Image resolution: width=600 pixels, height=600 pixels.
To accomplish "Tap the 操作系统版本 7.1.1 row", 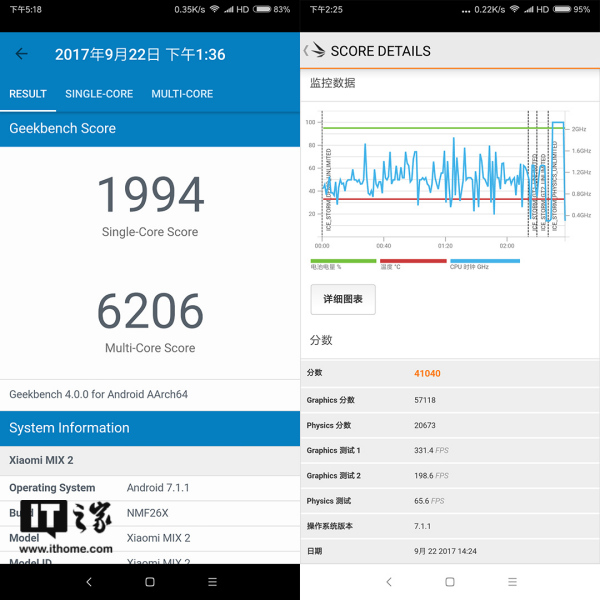I will click(x=450, y=526).
